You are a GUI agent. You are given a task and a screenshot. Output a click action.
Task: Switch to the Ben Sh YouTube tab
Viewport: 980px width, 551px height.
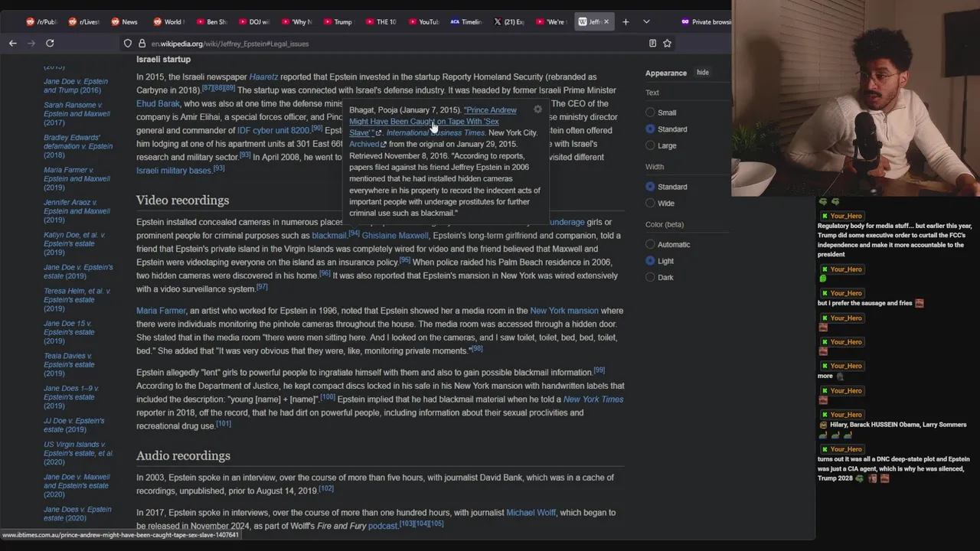(211, 21)
